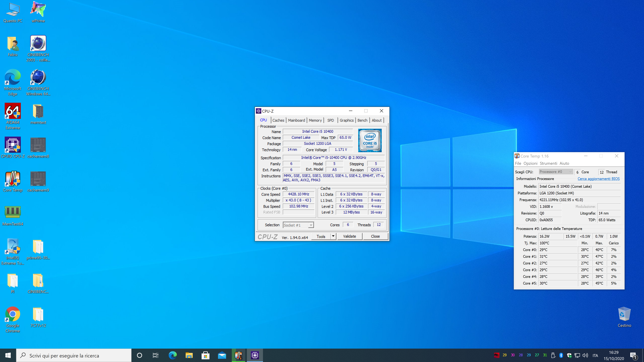Open the Strumenti menu in Core Temp

pos(548,163)
